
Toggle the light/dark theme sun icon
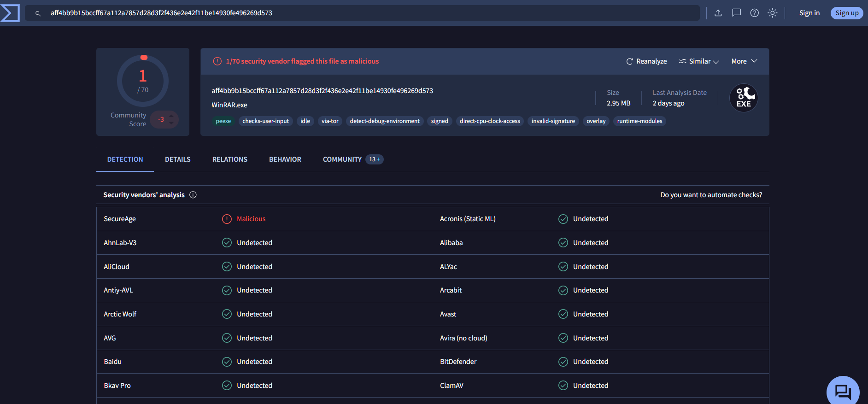[772, 13]
